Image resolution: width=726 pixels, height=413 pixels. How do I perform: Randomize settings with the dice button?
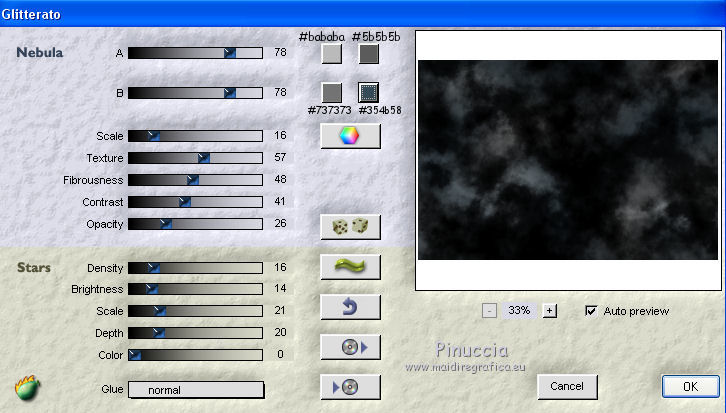(350, 227)
